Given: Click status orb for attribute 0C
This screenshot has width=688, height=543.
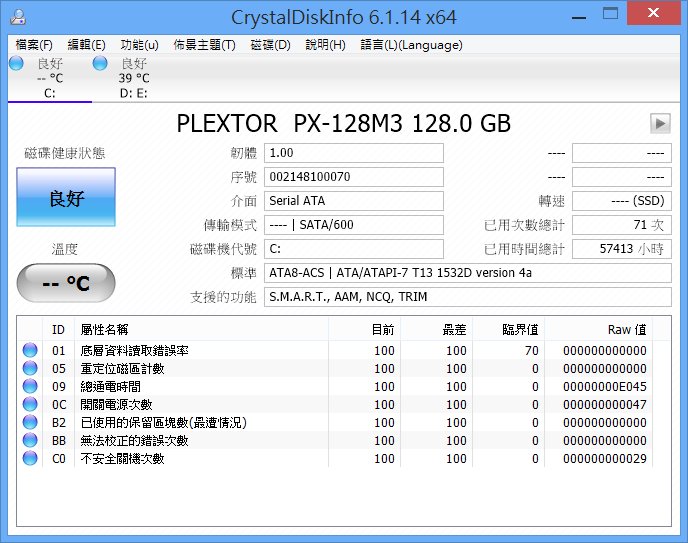Looking at the screenshot, I should coord(30,404).
